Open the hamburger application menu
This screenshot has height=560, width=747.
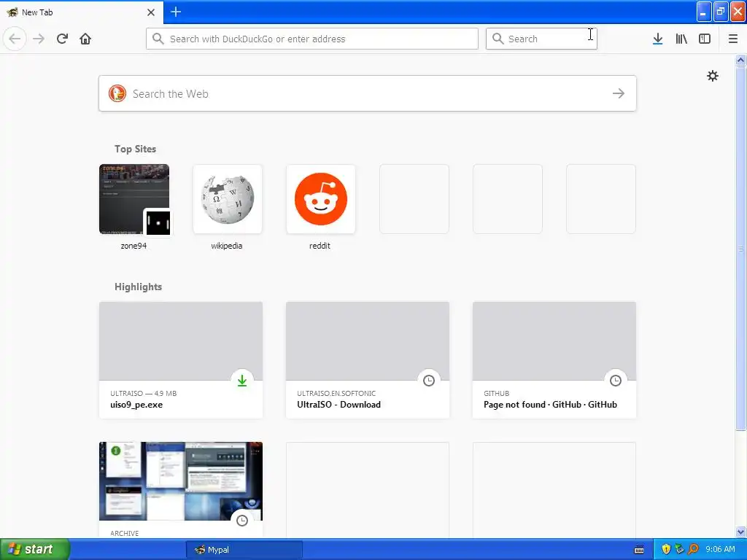(x=732, y=39)
